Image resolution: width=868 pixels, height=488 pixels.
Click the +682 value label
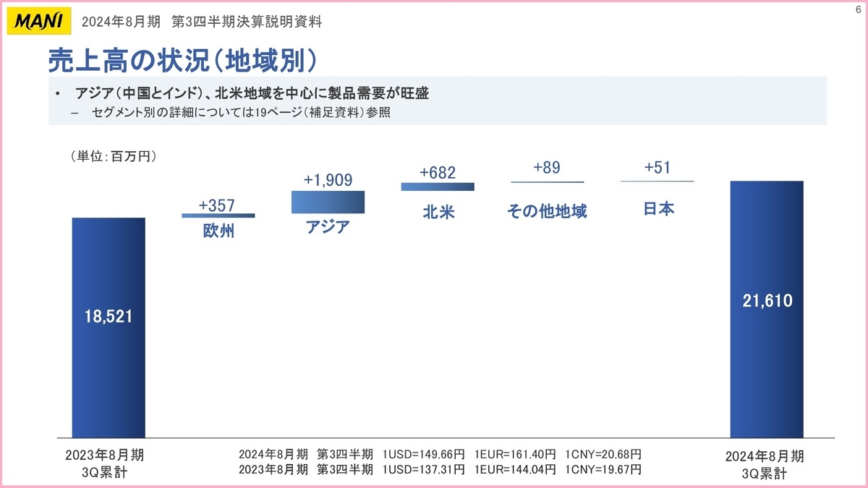(x=438, y=173)
